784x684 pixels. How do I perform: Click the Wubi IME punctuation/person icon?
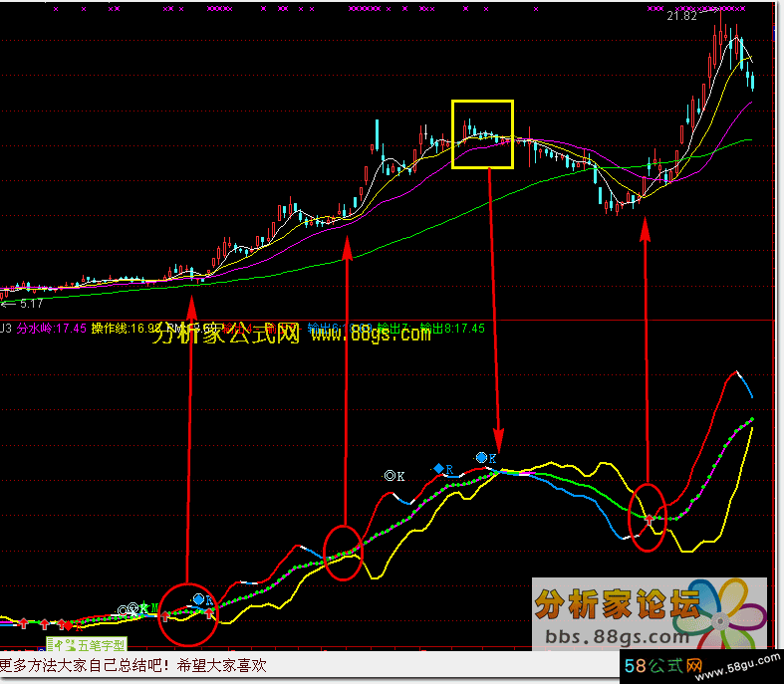[71, 645]
